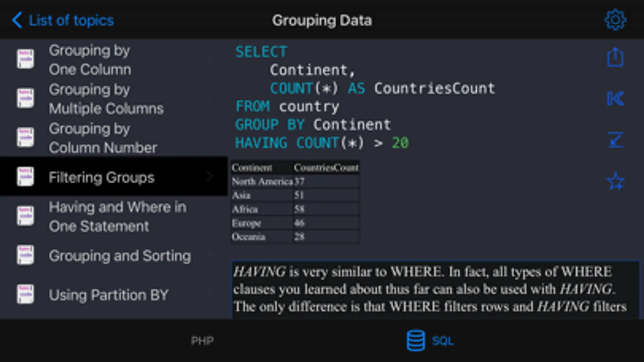
Task: Click the Grouping by Multiple Columns document icon
Action: coord(25,99)
